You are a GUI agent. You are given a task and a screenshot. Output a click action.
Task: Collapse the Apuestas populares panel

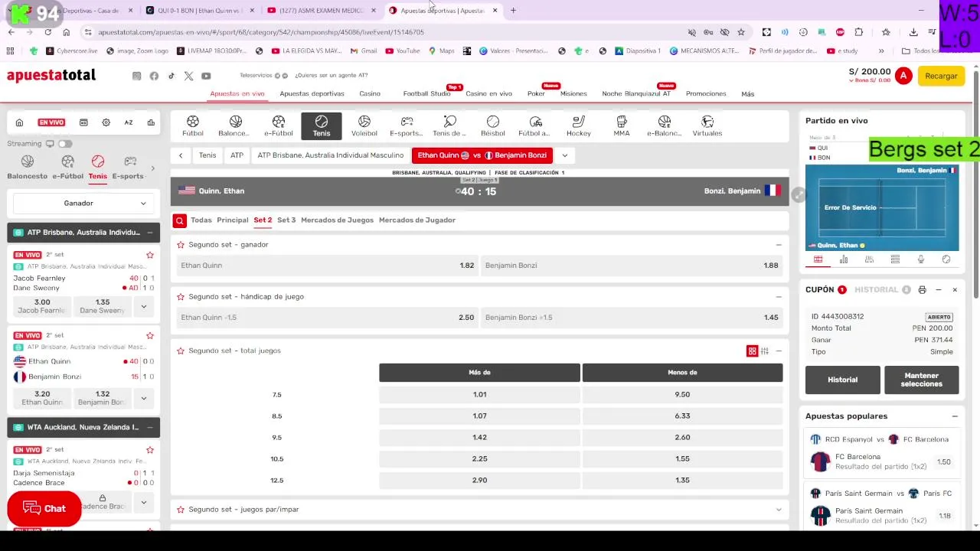point(955,416)
